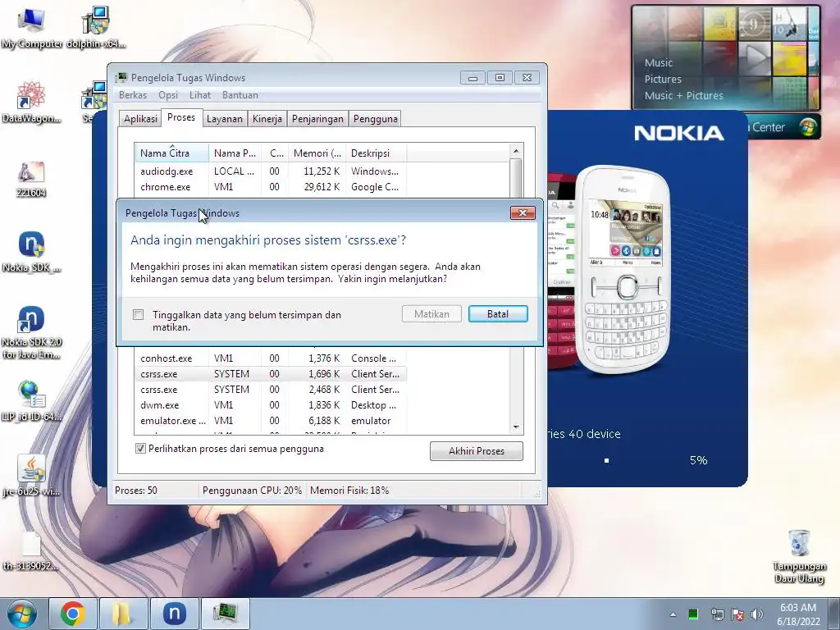Click Proses: 50 status bar entry
Viewport: 840px width, 630px height.
(136, 491)
